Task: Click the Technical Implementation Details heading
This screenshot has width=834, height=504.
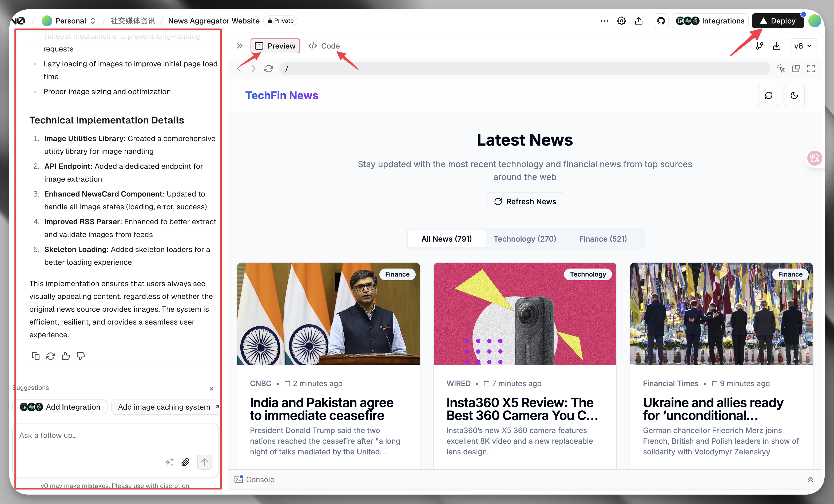Action: pos(107,121)
